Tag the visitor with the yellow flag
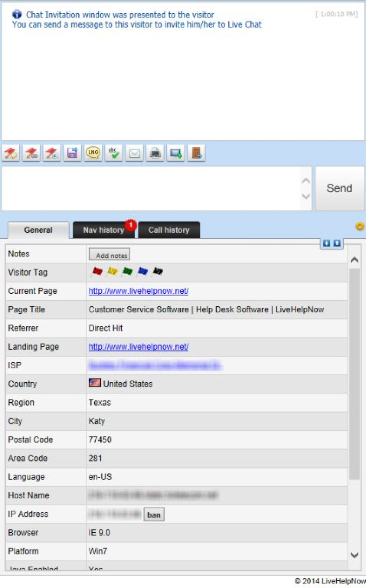 click(112, 272)
